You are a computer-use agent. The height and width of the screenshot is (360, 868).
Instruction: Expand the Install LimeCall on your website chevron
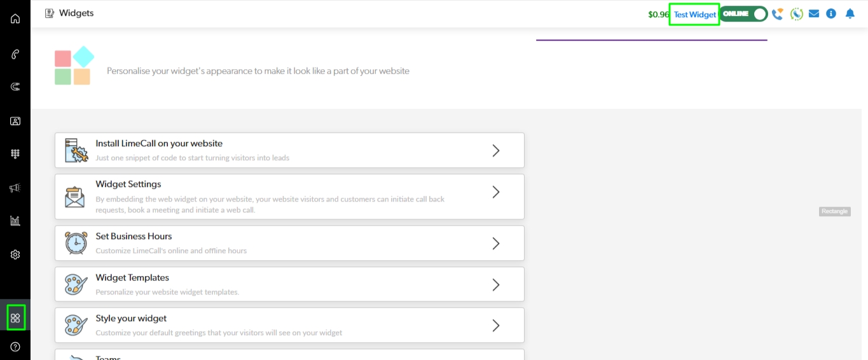(x=496, y=151)
